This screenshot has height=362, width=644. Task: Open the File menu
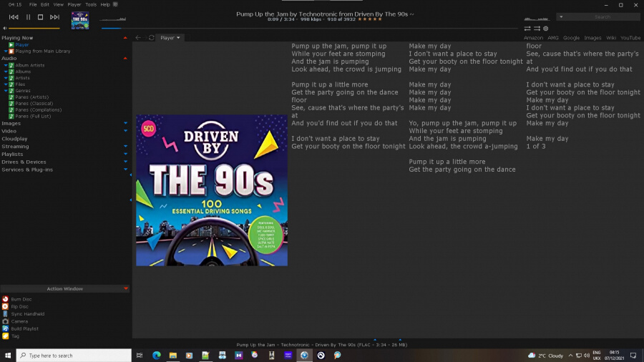[x=33, y=4]
